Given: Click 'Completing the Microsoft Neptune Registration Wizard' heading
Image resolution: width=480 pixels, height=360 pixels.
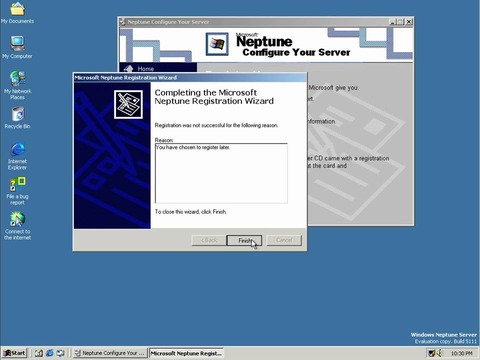Looking at the screenshot, I should 214,97.
